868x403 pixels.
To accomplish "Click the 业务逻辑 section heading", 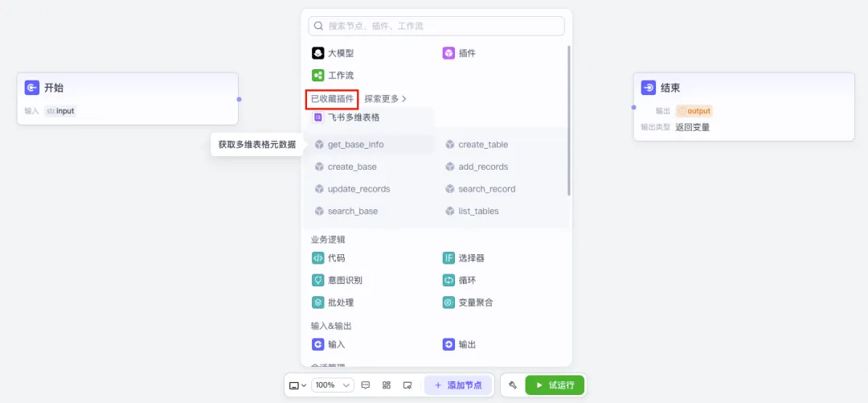I will (328, 240).
